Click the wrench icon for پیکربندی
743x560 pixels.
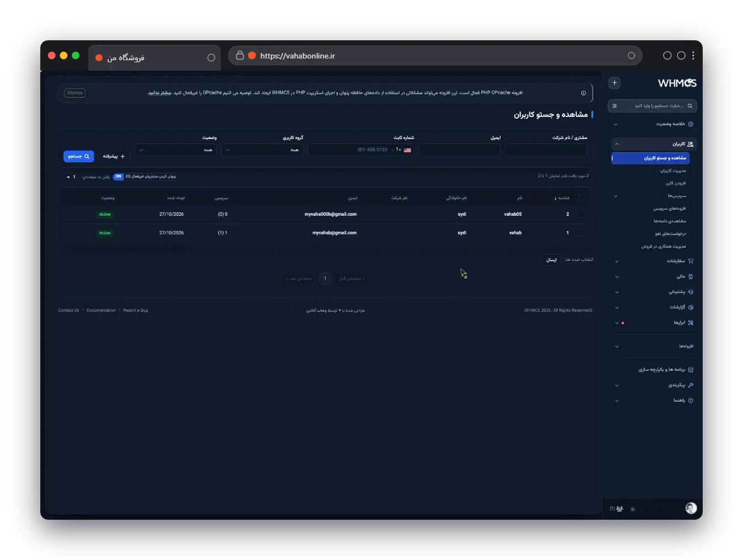691,385
